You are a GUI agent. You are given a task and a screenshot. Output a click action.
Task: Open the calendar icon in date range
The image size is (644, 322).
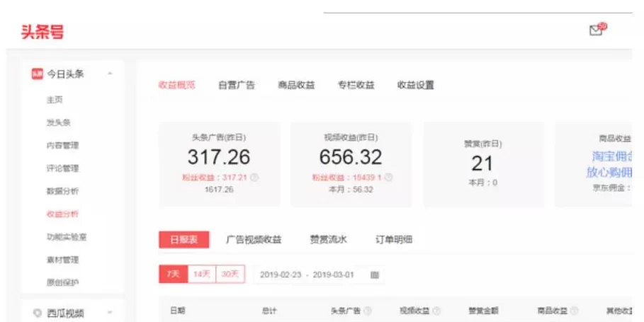click(375, 275)
